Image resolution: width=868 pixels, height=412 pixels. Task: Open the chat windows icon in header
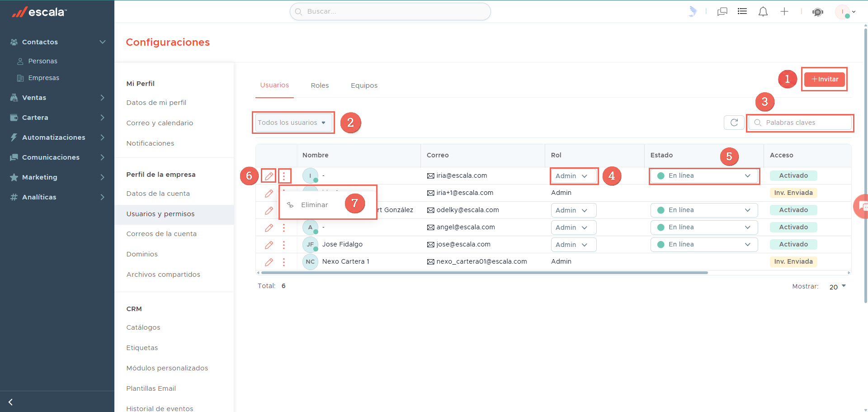click(x=722, y=12)
